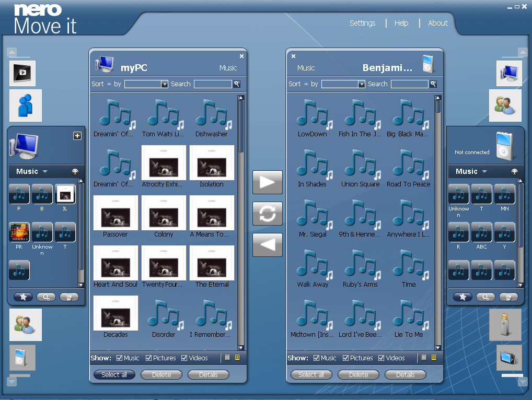532x400 pixels.
Task: Click the transfer right arrow button
Action: point(267,182)
